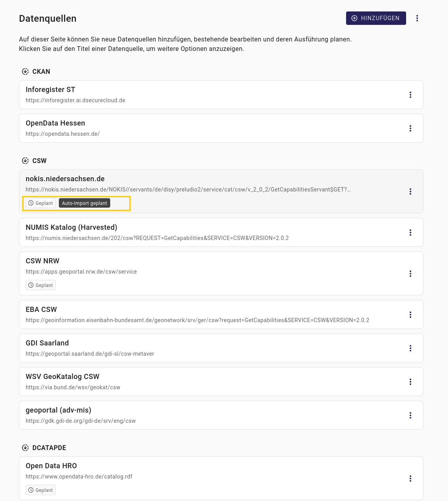Click URL https://inforegister.ai.dsecurecloud.de
This screenshot has width=448, height=501.
point(75,100)
